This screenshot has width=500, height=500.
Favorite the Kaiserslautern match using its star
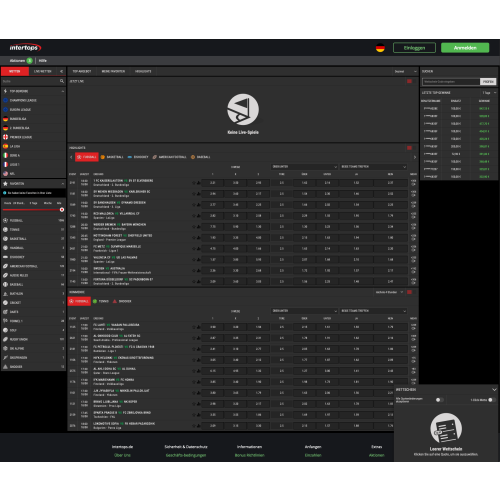[x=194, y=183]
